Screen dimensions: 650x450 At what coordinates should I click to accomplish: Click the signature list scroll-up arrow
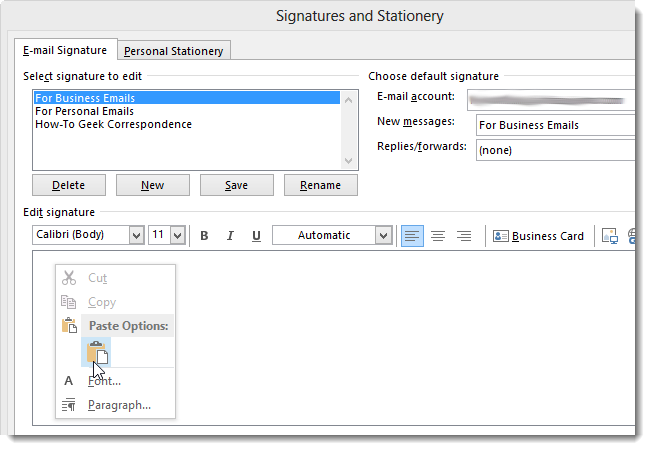pyautogui.click(x=349, y=100)
